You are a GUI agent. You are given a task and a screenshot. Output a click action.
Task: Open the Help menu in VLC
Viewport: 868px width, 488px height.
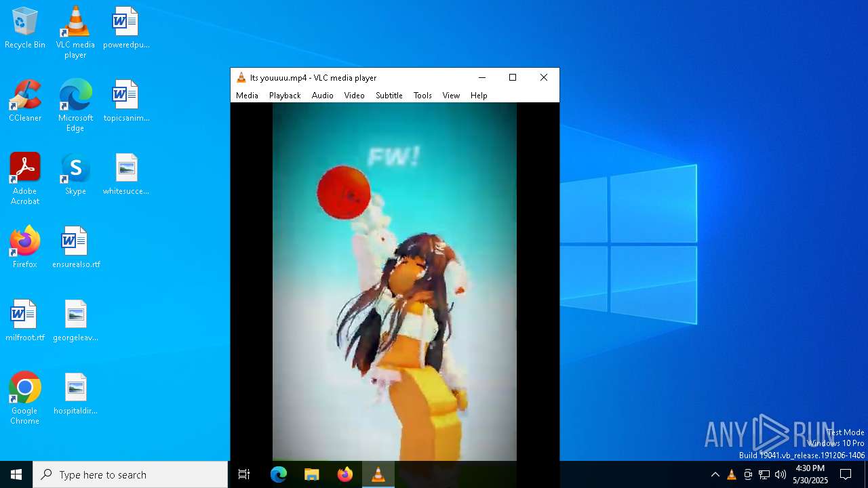(479, 96)
